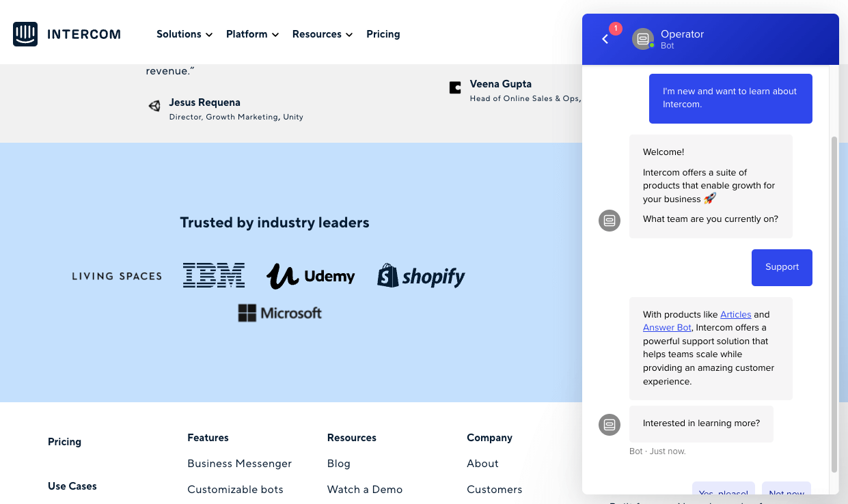Click the 'Director, Growth Marketing, Unity' text
This screenshot has width=848, height=504.
coord(236,117)
